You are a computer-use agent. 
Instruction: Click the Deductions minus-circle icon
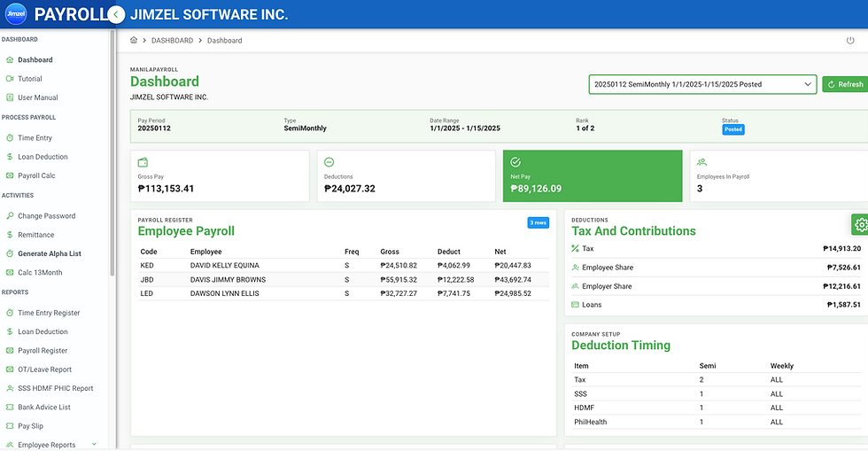pos(329,162)
